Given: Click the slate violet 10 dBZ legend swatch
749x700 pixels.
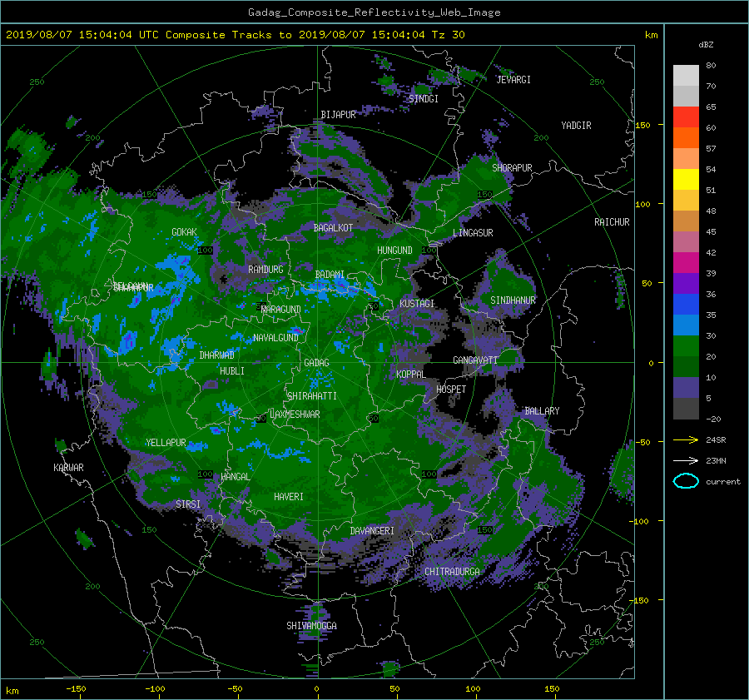Looking at the screenshot, I should pyautogui.click(x=686, y=388).
